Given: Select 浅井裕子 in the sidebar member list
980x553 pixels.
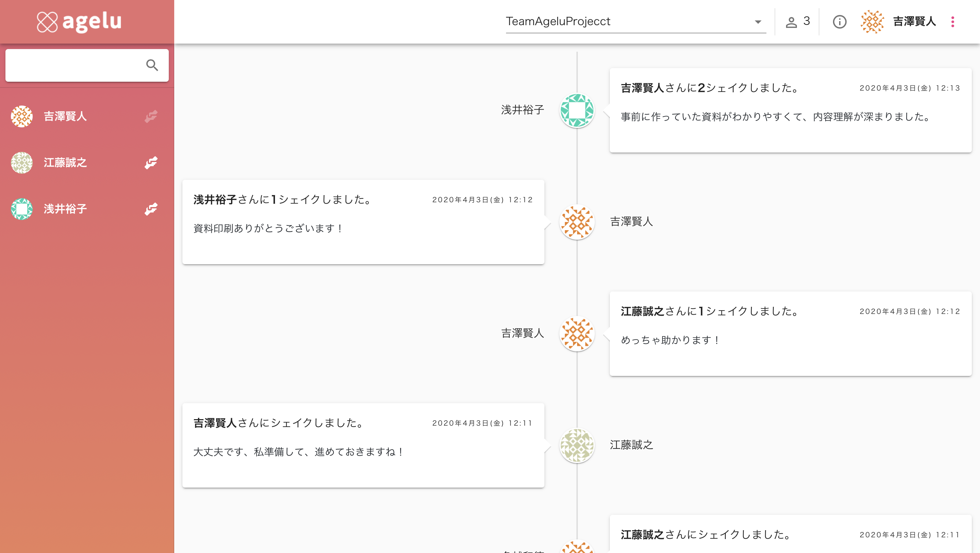Looking at the screenshot, I should coord(87,209).
